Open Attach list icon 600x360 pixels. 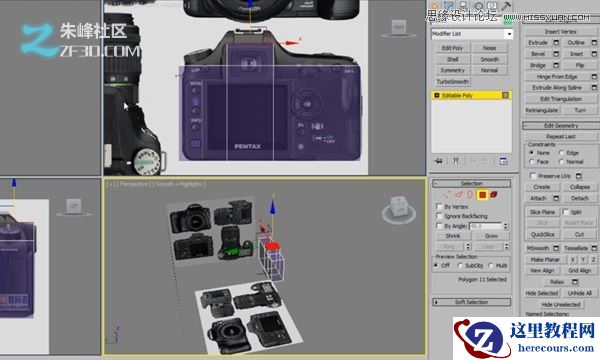(556, 198)
